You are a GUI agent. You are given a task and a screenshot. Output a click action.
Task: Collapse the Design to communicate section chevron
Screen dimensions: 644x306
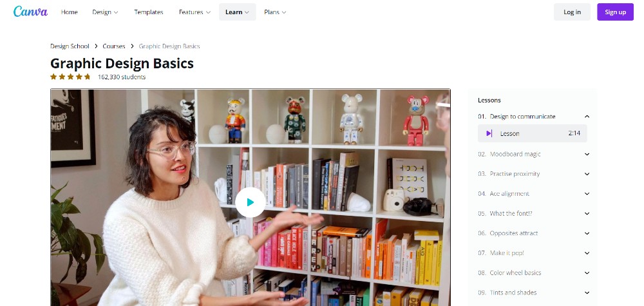(x=587, y=117)
